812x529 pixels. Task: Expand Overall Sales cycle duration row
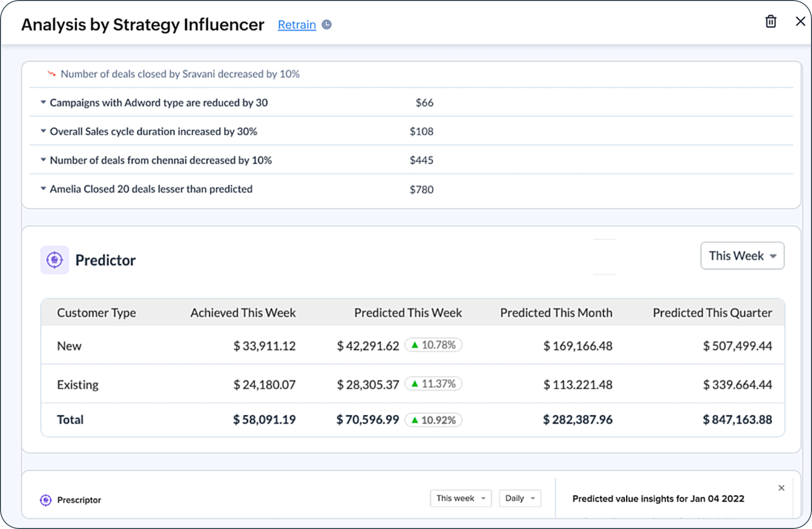pyautogui.click(x=43, y=131)
